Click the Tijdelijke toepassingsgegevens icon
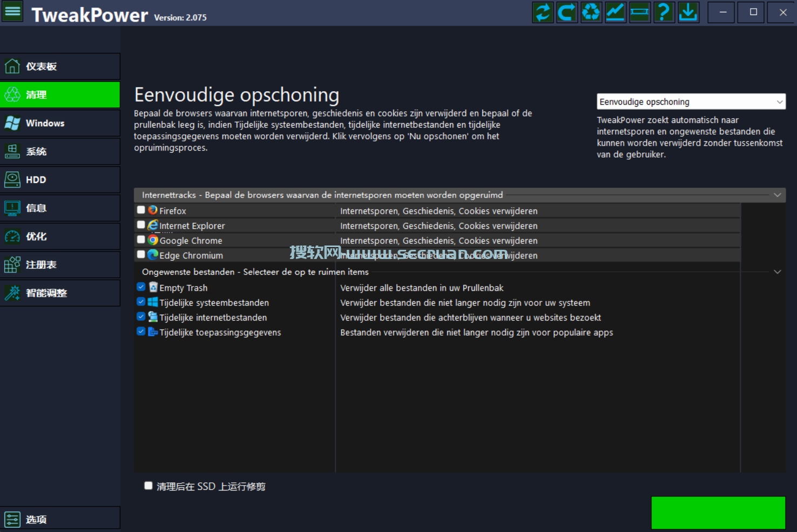 pos(153,331)
